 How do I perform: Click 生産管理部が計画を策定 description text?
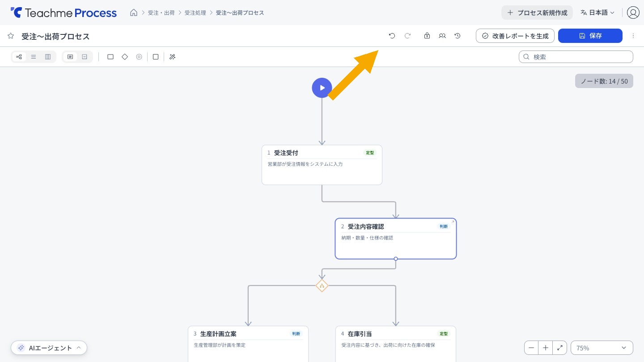[x=220, y=345]
